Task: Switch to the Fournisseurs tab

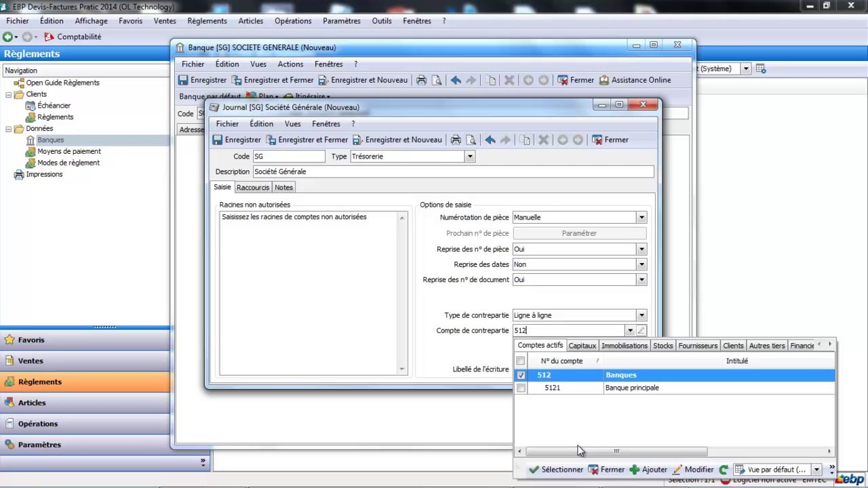Action: (x=698, y=346)
